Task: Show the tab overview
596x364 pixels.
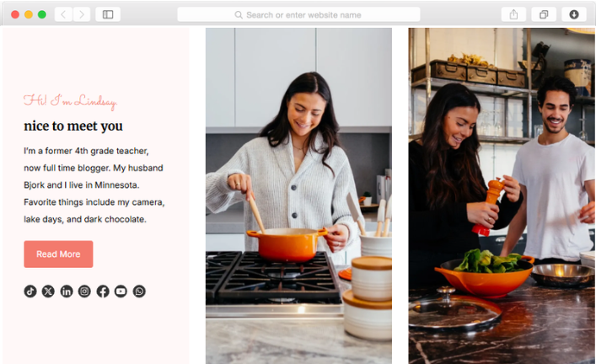Action: [544, 15]
